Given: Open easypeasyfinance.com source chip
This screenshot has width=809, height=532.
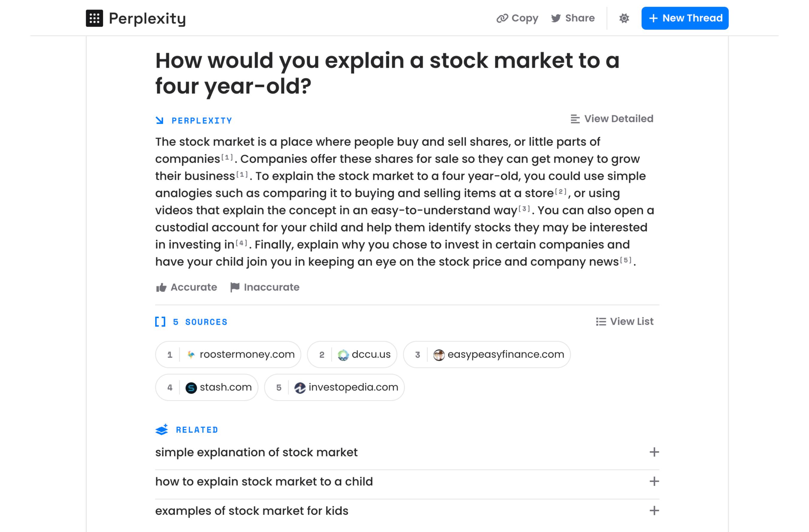Looking at the screenshot, I should click(486, 354).
